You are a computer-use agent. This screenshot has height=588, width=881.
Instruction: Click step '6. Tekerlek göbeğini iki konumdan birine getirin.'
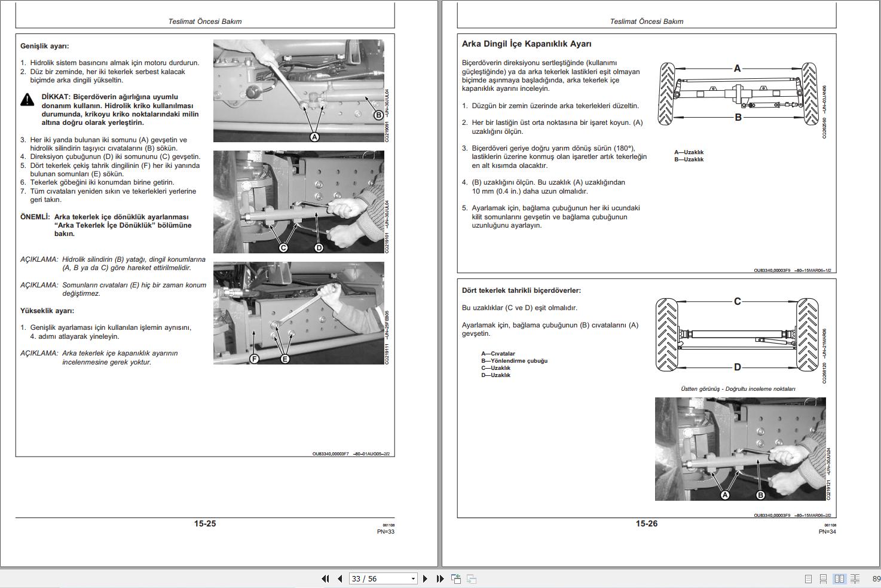[97, 182]
